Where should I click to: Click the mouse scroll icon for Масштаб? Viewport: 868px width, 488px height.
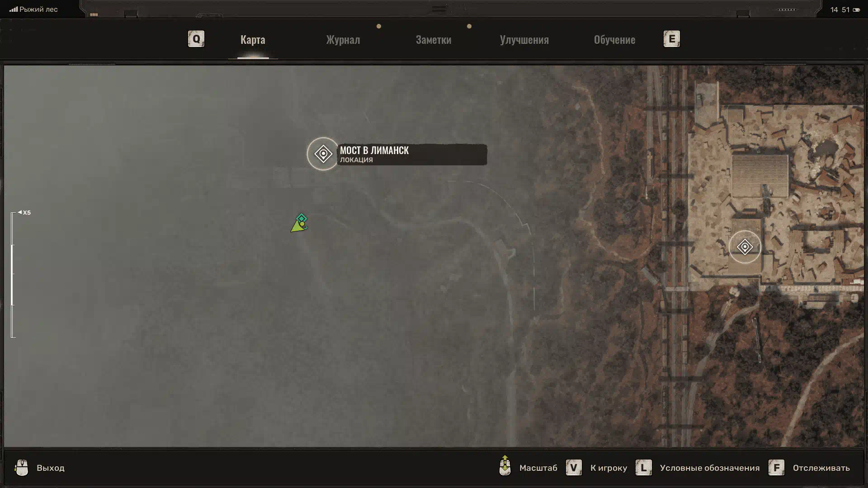point(505,466)
